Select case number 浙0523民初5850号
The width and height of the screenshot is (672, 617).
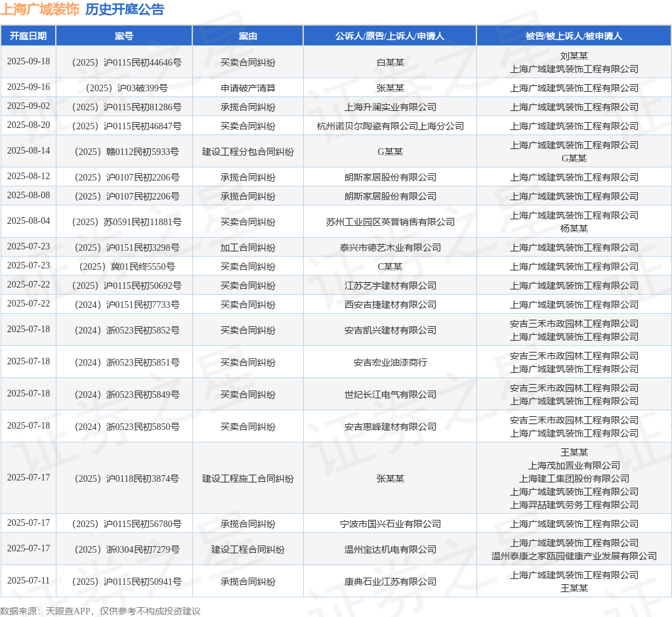[x=127, y=427]
